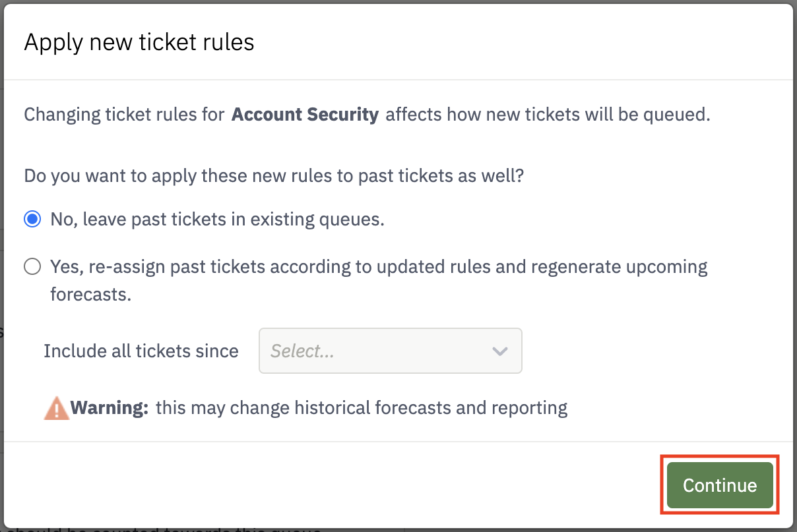797x532 pixels.
Task: Click the empty footer area beside the Continue button
Action: pos(330,485)
